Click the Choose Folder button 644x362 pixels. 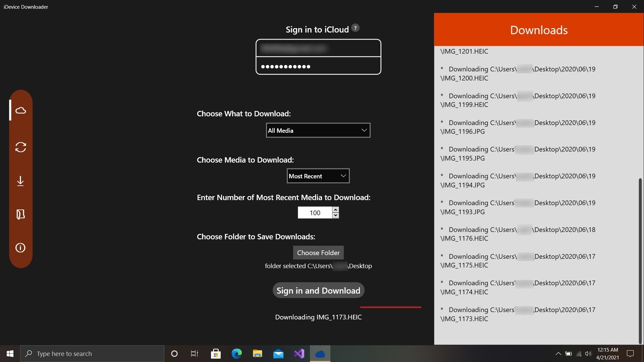(x=318, y=253)
